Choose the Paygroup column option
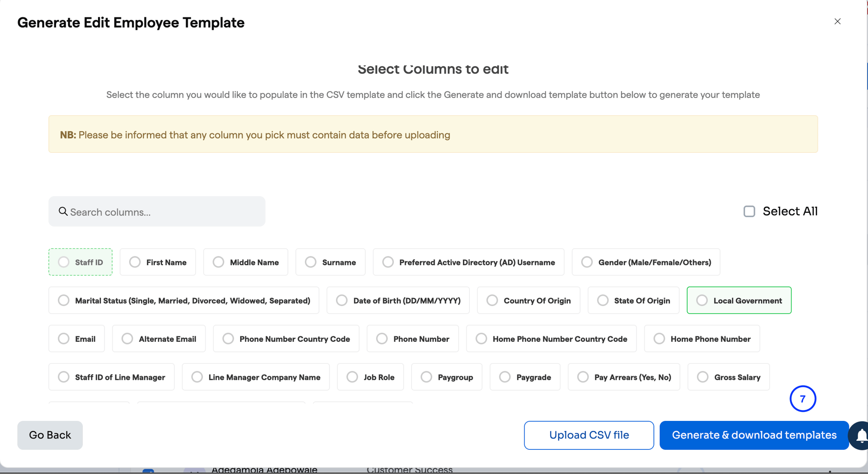The image size is (868, 474). click(x=447, y=377)
